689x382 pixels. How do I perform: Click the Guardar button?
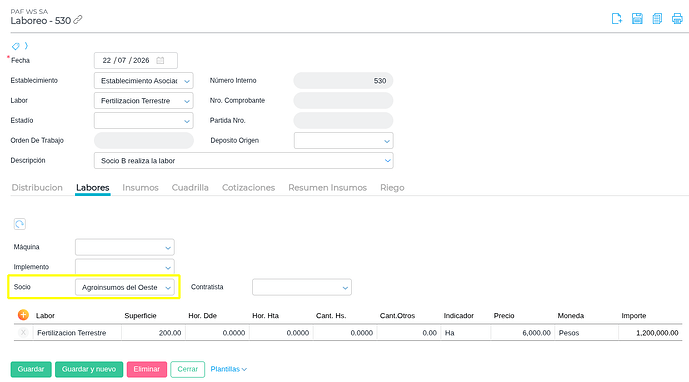click(31, 369)
